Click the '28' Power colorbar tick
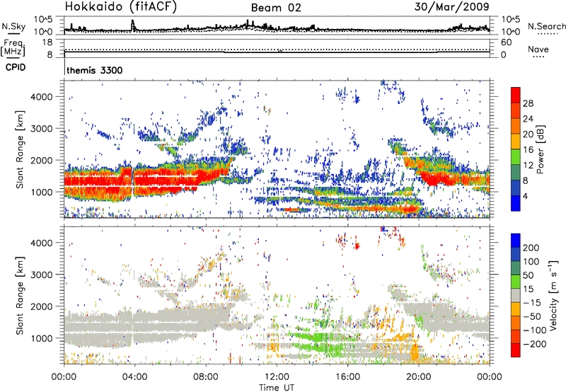Image resolution: width=566 pixels, height=392 pixels. point(528,103)
